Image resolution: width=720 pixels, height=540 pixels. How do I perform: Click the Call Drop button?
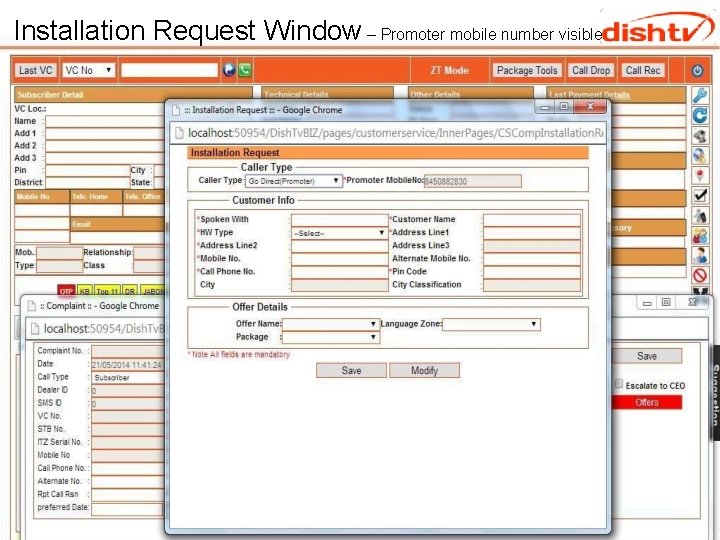591,70
